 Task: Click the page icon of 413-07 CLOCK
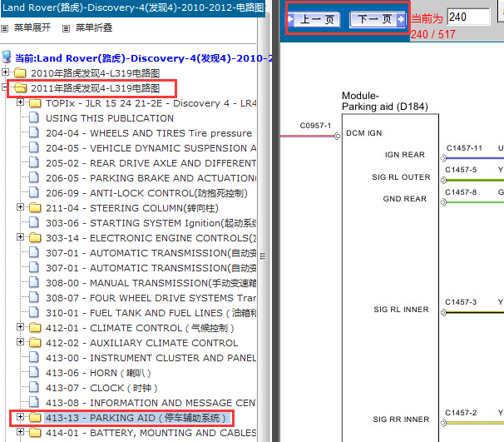34,387
